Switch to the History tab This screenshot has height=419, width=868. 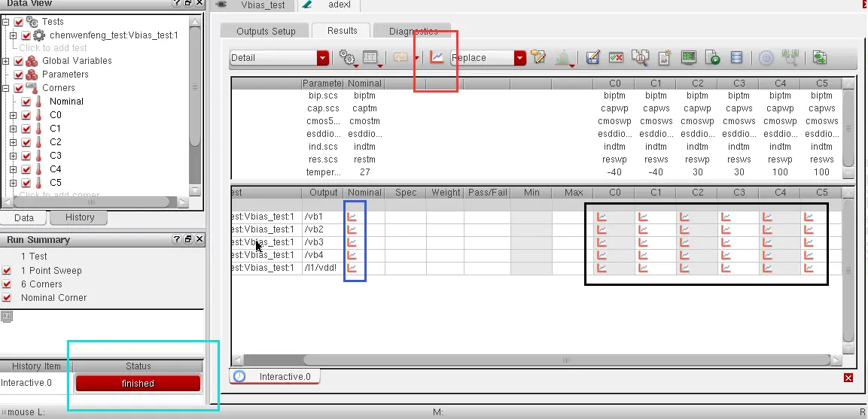(80, 217)
